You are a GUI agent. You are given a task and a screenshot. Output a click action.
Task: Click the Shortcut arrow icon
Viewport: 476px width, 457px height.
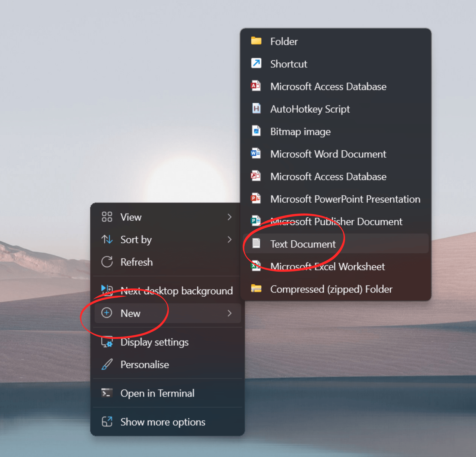(x=256, y=63)
